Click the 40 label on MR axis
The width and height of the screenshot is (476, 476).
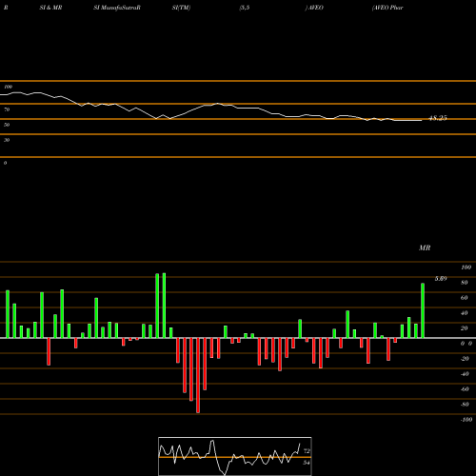(465, 313)
